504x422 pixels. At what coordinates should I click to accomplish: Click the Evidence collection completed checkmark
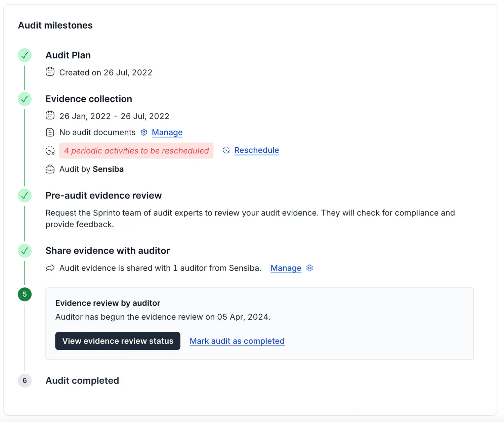point(25,99)
